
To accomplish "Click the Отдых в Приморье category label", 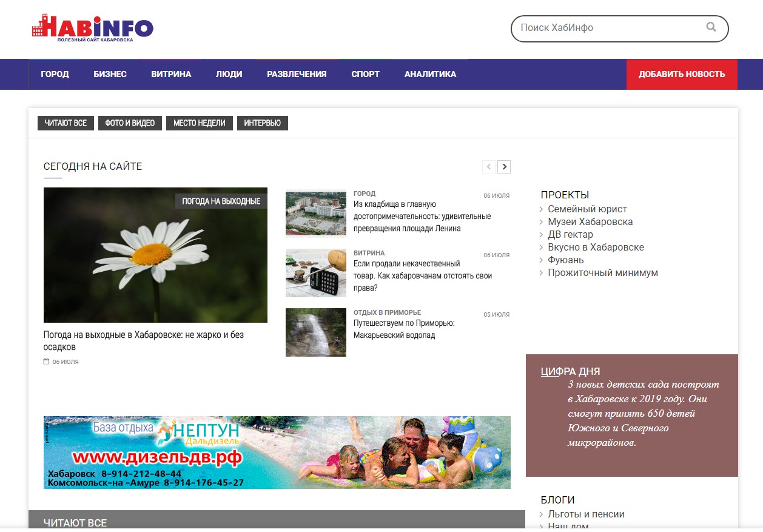I will pyautogui.click(x=387, y=312).
